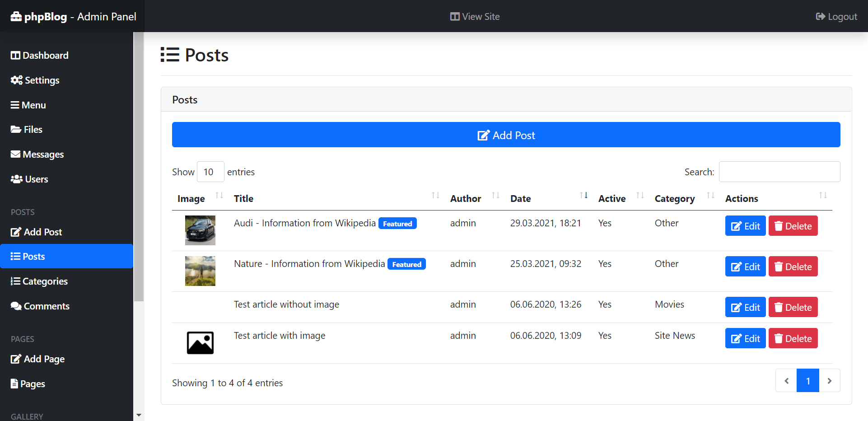The width and height of the screenshot is (868, 421).
Task: Go to the previous page chevron
Action: pos(786,381)
